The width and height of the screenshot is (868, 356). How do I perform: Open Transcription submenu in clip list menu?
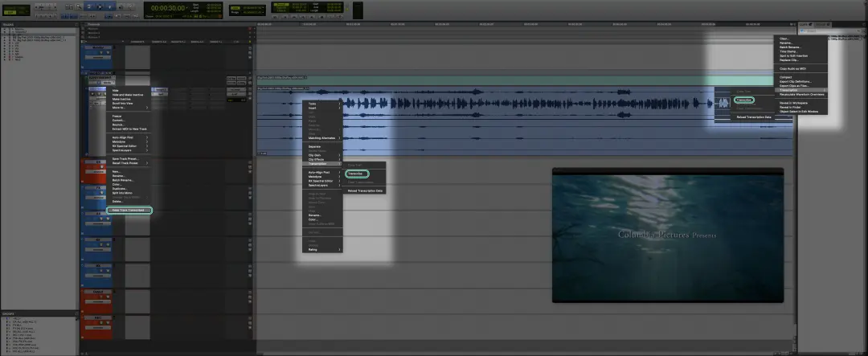(800, 90)
